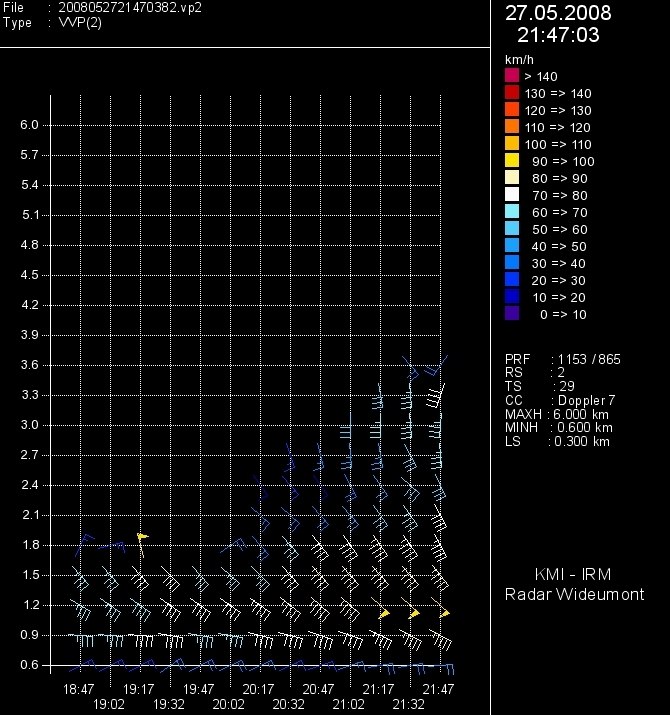Click the wind barb at 18:47, 0.9 km
The height and width of the screenshot is (715, 670).
click(x=81, y=639)
